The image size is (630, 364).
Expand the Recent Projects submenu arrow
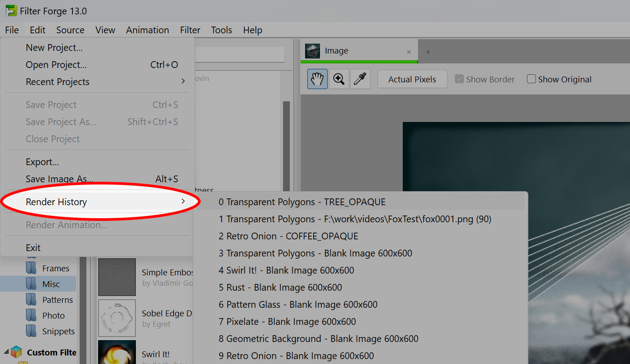tap(183, 81)
